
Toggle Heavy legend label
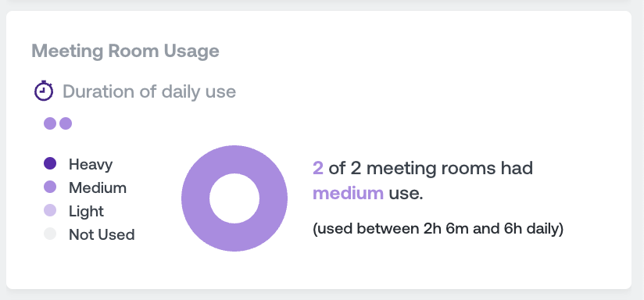(x=91, y=164)
